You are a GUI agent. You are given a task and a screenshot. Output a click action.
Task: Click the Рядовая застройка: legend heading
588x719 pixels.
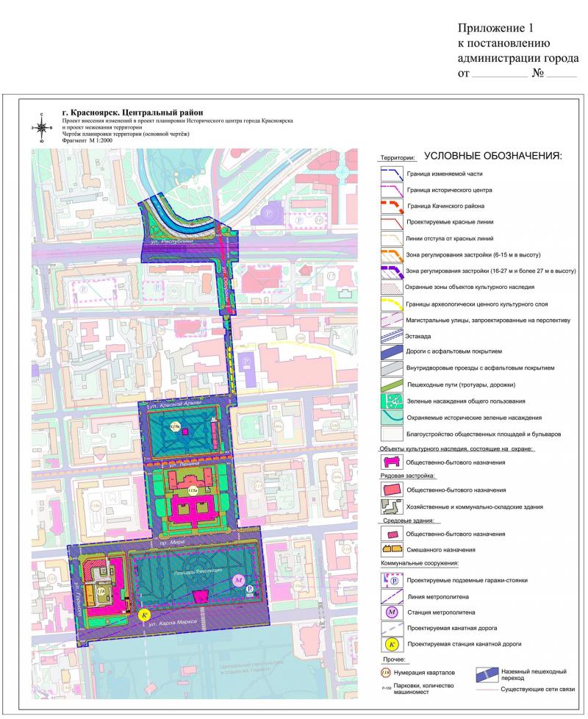click(407, 476)
